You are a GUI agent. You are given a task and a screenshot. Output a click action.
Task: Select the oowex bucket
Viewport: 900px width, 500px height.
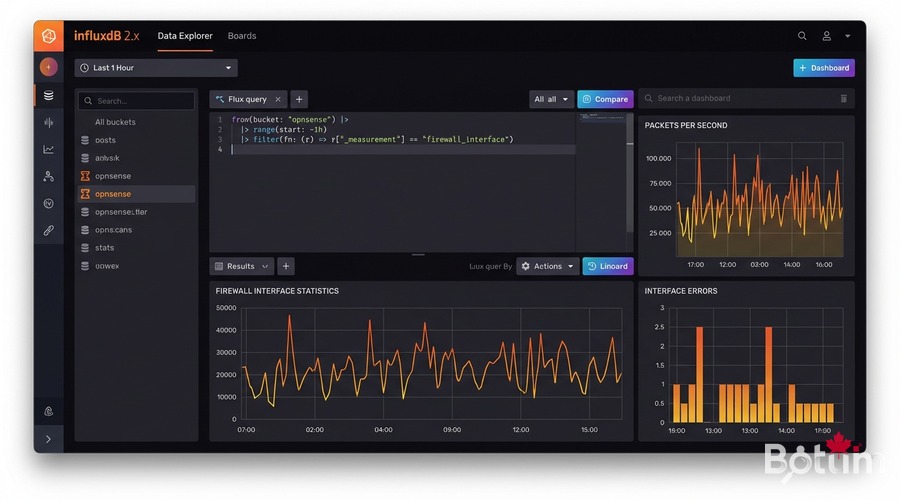point(137,266)
